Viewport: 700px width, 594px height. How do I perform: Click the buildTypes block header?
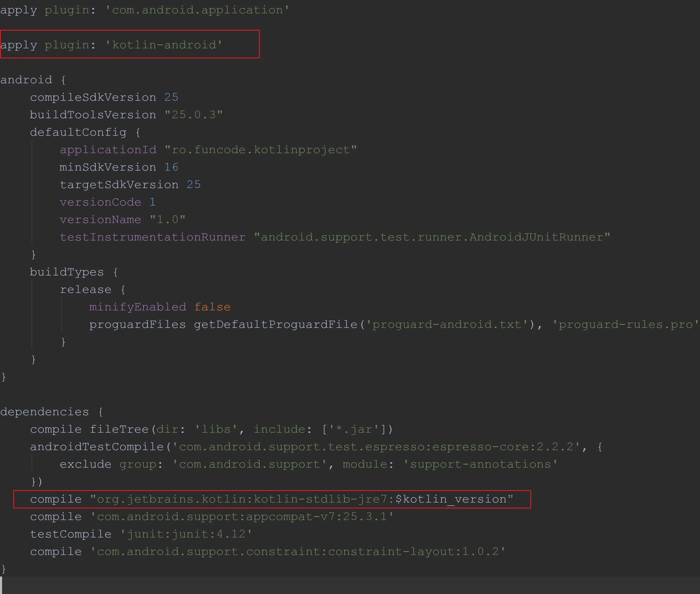tap(67, 272)
